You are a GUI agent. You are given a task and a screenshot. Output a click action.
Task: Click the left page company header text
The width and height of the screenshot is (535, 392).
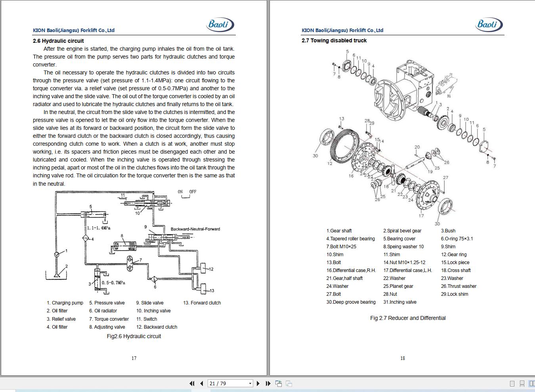(x=74, y=30)
